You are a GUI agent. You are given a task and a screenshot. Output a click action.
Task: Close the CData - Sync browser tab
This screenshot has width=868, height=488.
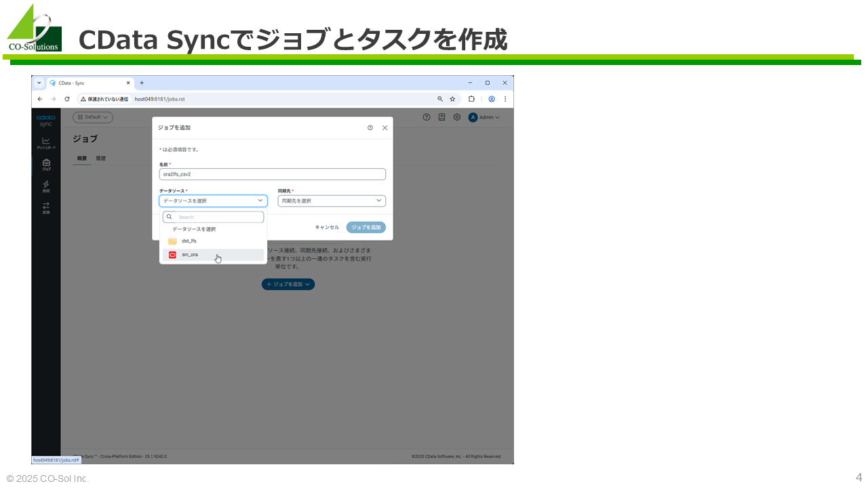click(128, 83)
